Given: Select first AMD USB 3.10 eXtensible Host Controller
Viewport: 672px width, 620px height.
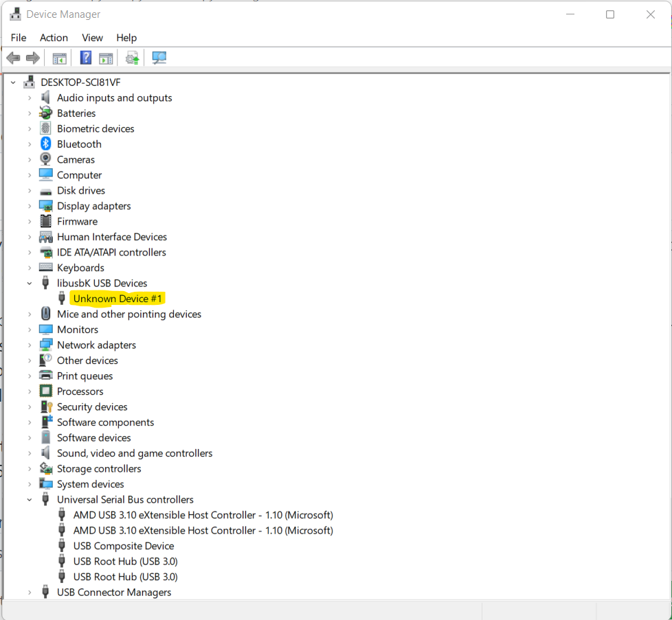Looking at the screenshot, I should [203, 515].
